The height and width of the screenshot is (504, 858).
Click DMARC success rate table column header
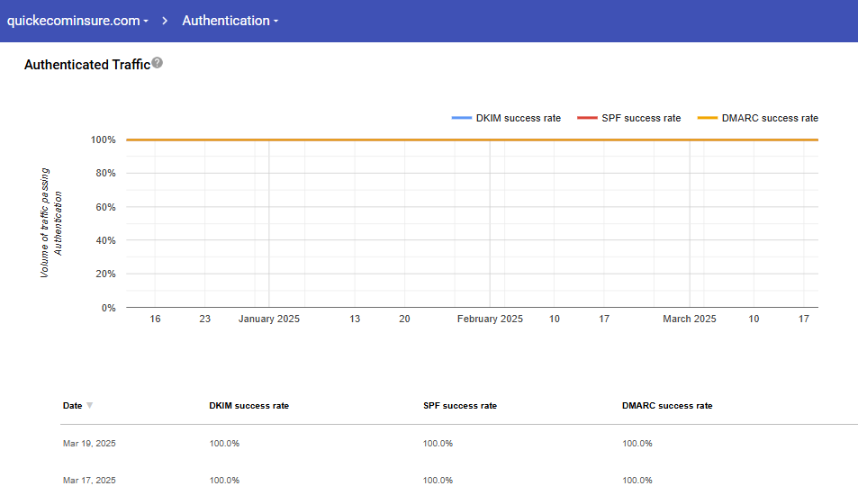pos(666,406)
